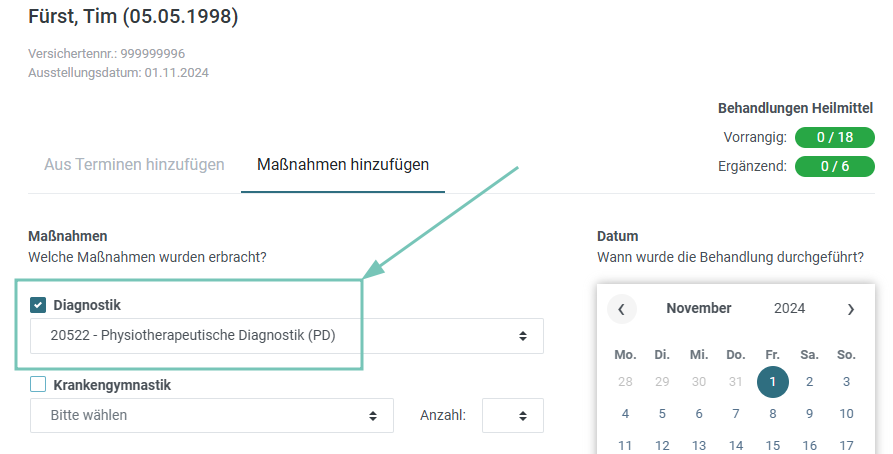The height and width of the screenshot is (454, 893).
Task: Uncheck the Diagnostik checkbox
Action: click(x=38, y=305)
